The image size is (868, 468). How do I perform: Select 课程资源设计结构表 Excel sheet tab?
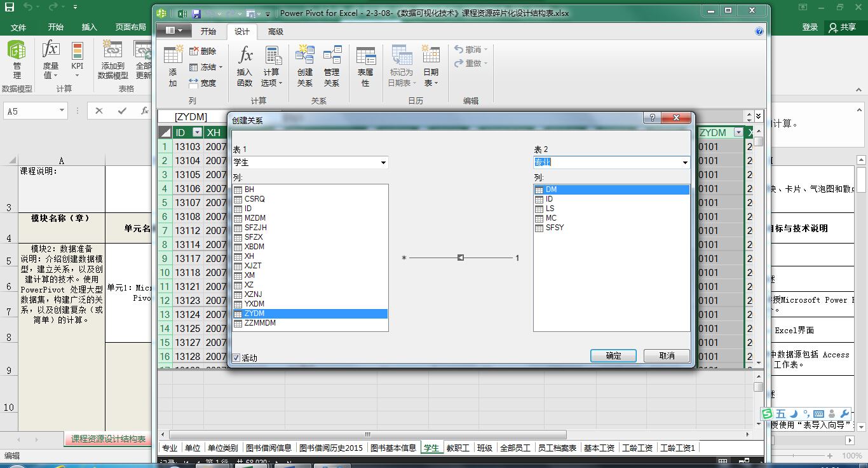[x=108, y=439]
